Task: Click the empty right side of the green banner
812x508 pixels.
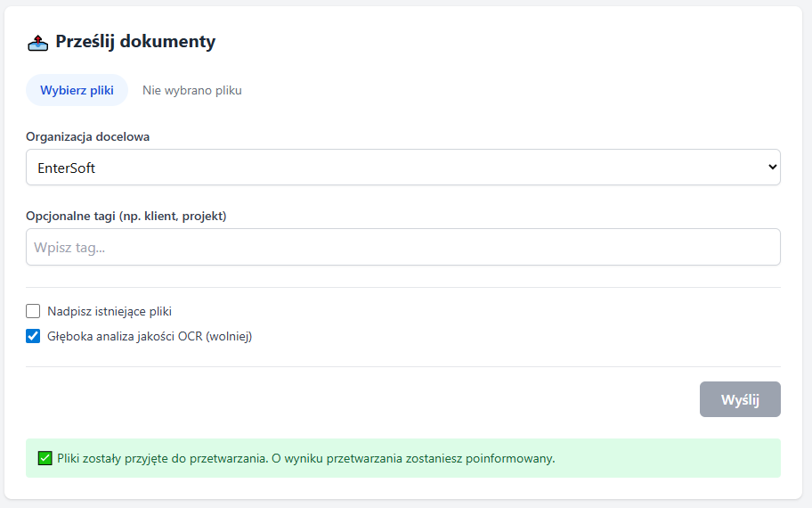Action: (668, 458)
